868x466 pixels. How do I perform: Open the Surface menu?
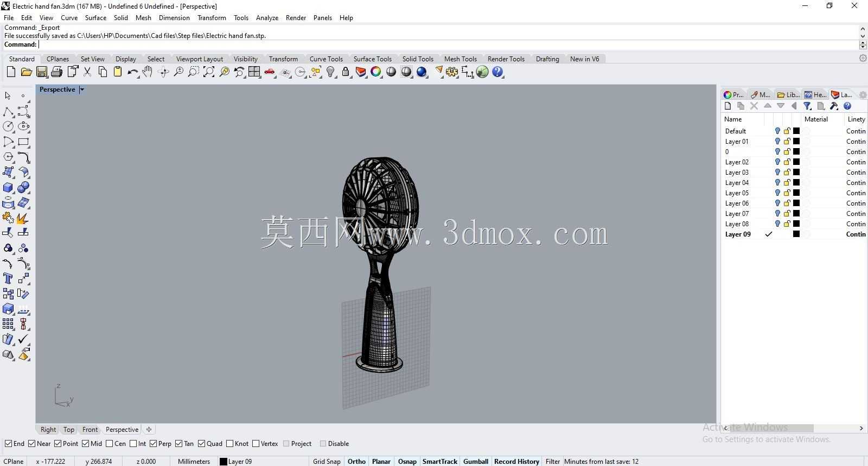coord(95,18)
